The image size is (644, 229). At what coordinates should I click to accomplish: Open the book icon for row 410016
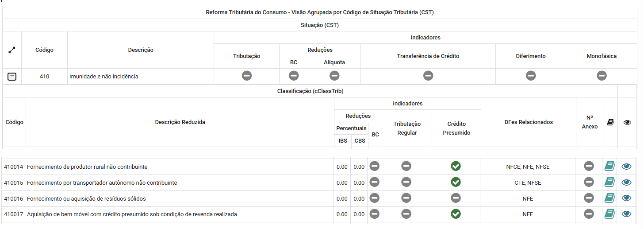610,198
